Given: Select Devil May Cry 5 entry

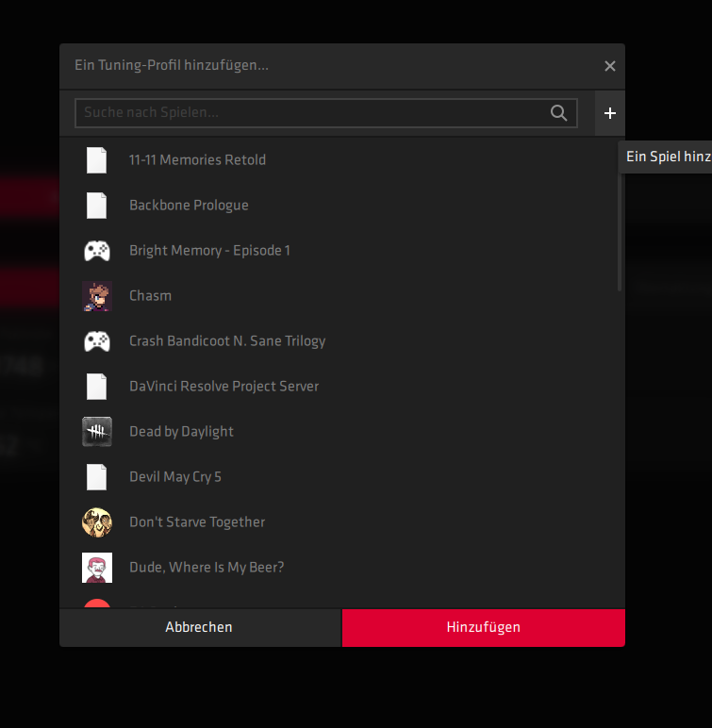Looking at the screenshot, I should pos(339,477).
